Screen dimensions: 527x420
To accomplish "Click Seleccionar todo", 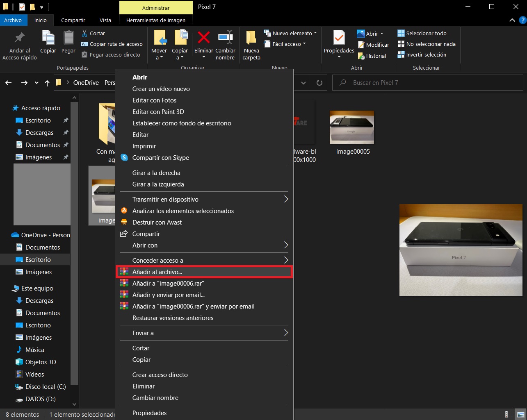I will click(422, 33).
